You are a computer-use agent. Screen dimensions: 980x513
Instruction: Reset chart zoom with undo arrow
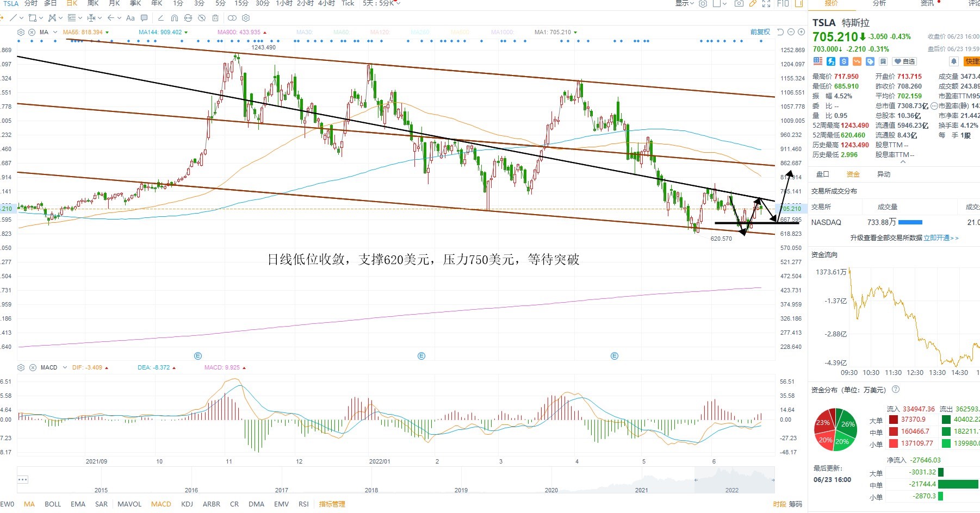pos(780,32)
